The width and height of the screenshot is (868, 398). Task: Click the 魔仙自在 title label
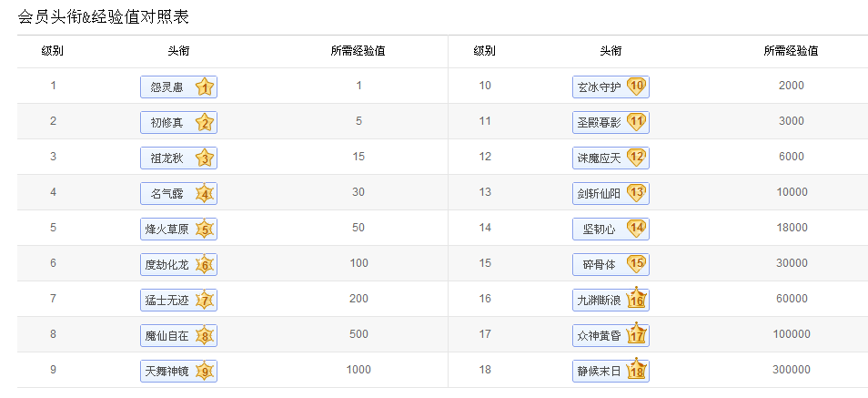tap(167, 336)
